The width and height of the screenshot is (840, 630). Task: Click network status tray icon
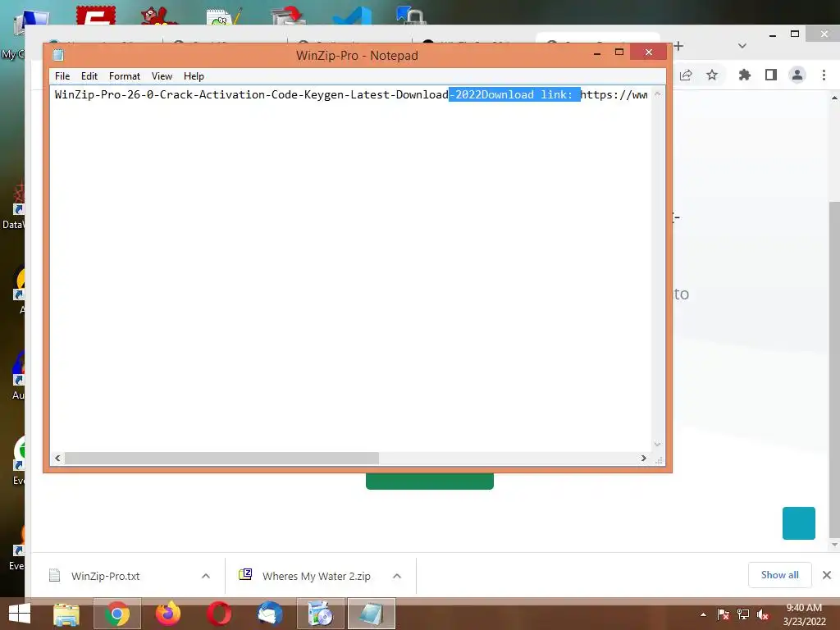point(743,614)
